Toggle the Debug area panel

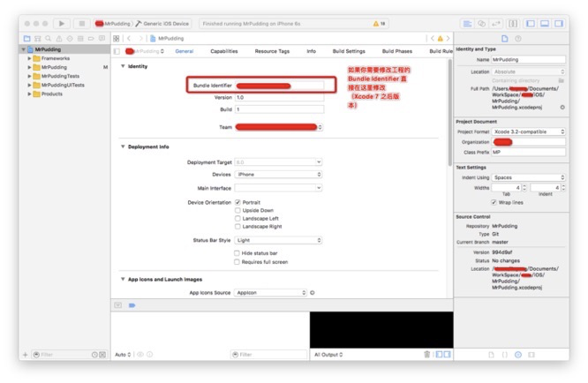545,24
